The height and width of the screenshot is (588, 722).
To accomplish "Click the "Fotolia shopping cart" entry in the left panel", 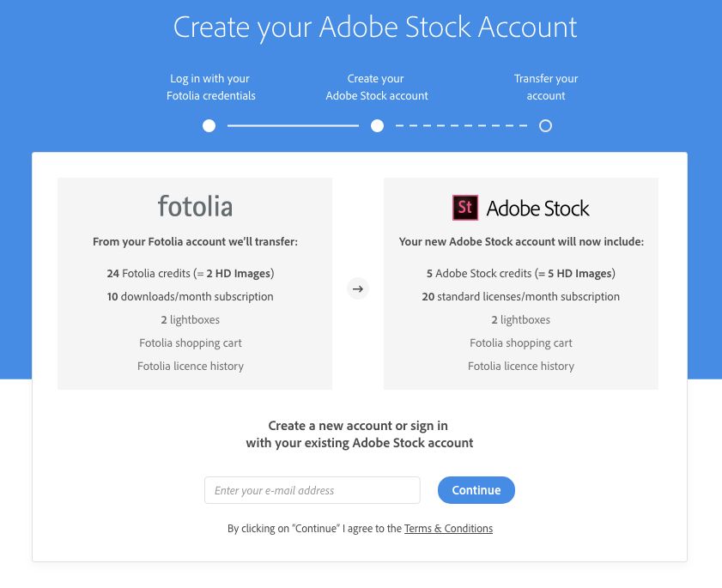I will tap(190, 342).
